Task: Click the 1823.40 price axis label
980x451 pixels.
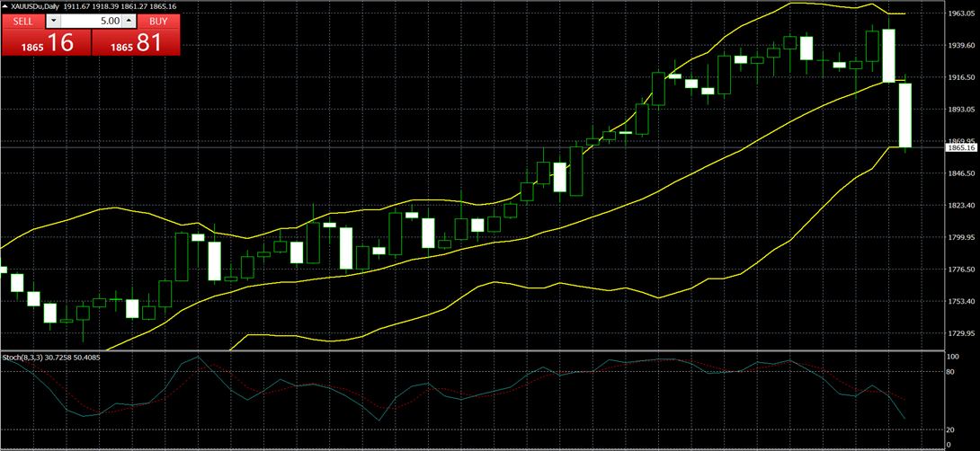Action: pos(961,206)
